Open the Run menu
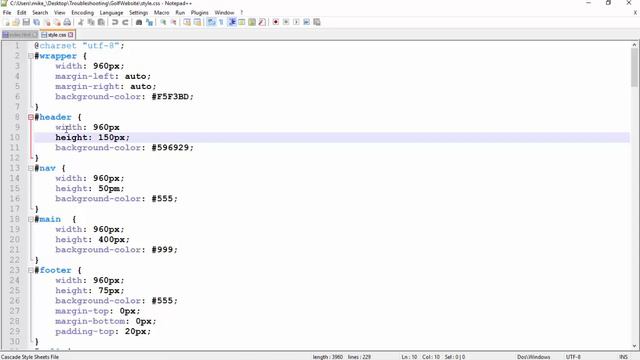Image resolution: width=640 pixels, height=360 pixels. [x=180, y=13]
